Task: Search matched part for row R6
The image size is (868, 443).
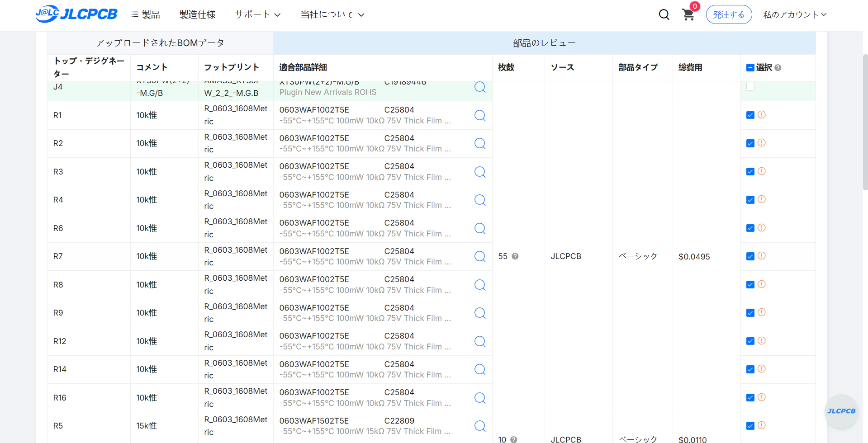Action: [480, 228]
